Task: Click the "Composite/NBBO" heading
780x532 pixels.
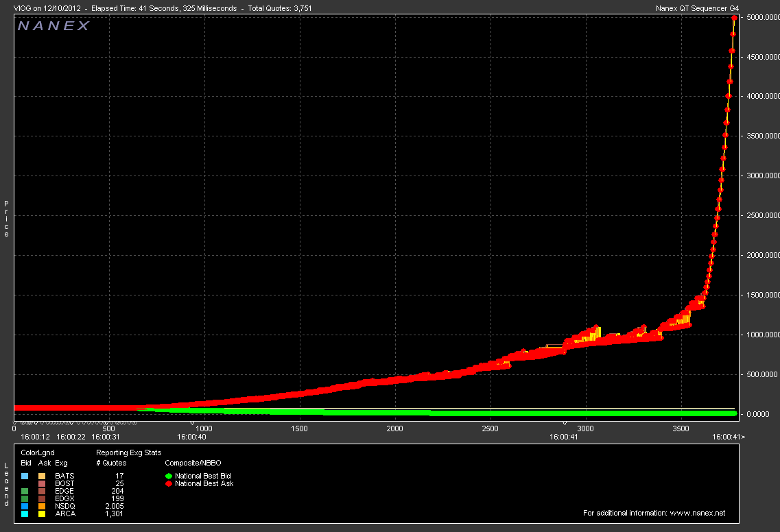Action: (x=193, y=463)
